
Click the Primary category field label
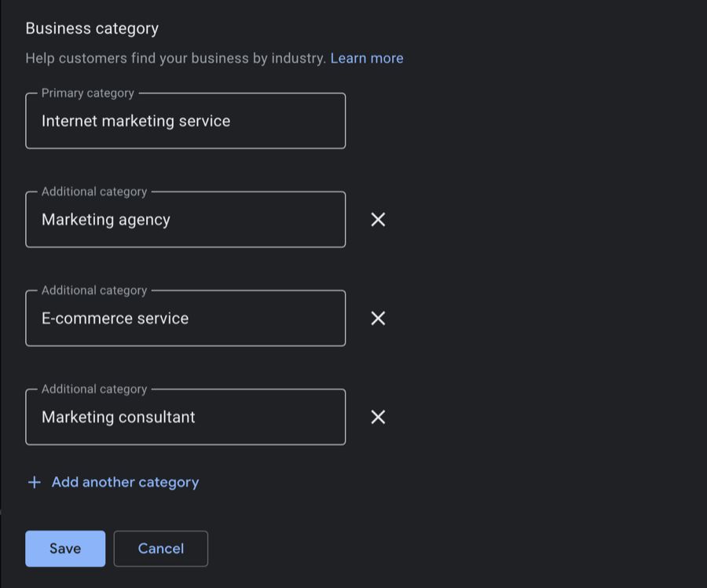[87, 93]
